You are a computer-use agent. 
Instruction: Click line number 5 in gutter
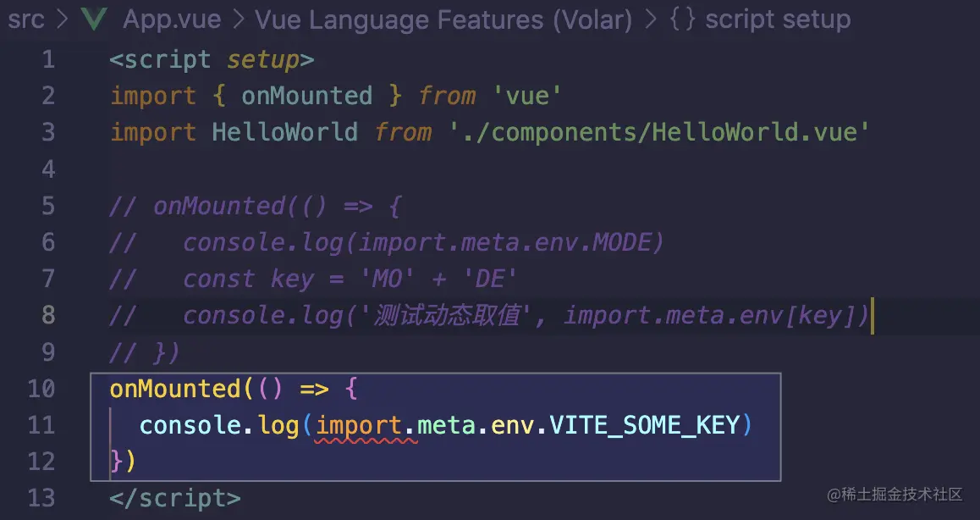tap(48, 206)
